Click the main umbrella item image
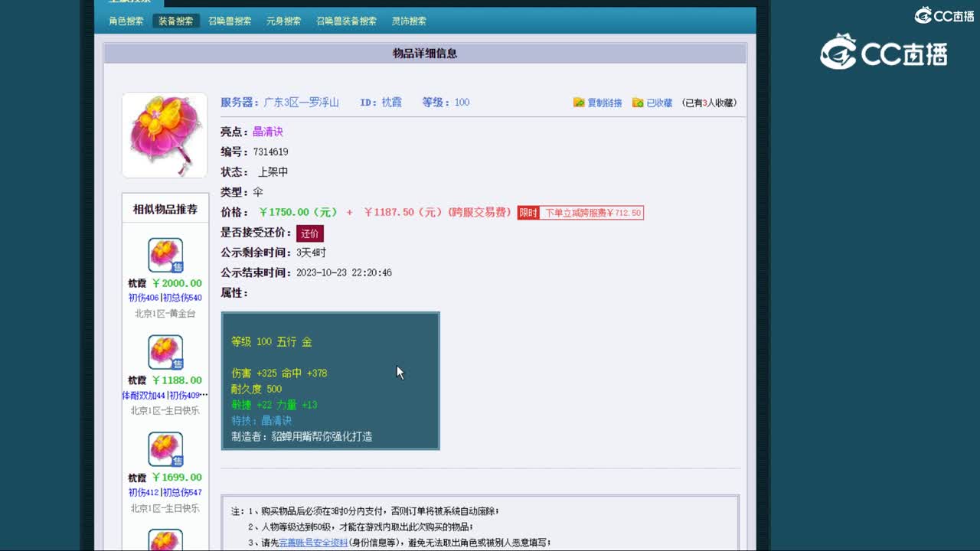Image resolution: width=980 pixels, height=551 pixels. (164, 135)
